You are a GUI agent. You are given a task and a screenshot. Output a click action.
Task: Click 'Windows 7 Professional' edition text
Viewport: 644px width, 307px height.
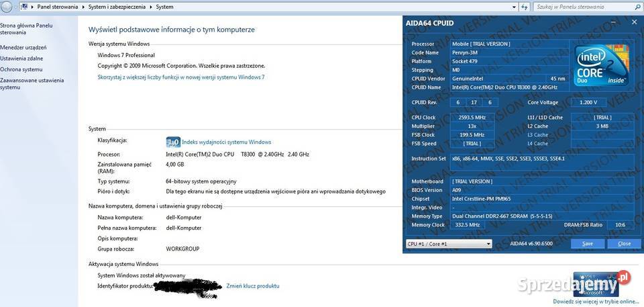pos(126,55)
